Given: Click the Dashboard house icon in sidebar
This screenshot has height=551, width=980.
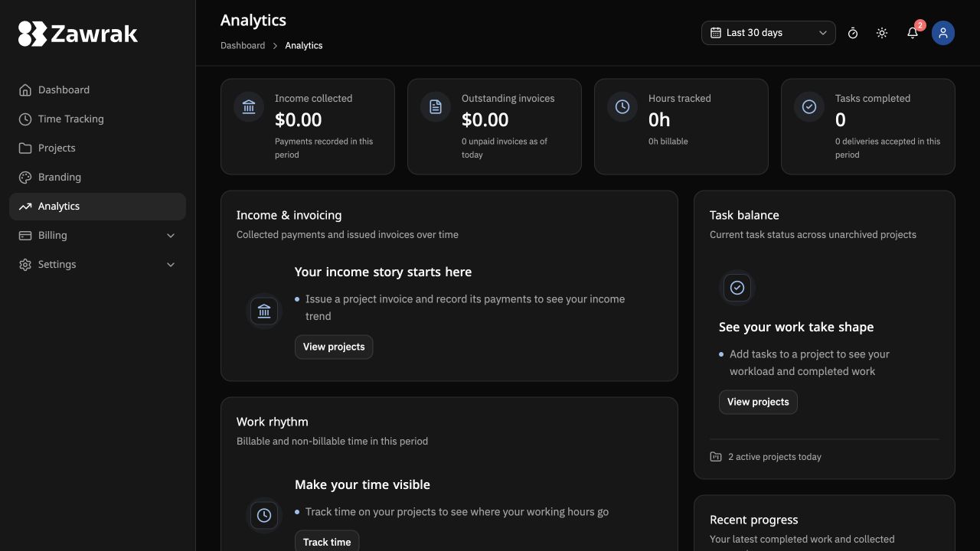Looking at the screenshot, I should click(x=25, y=90).
